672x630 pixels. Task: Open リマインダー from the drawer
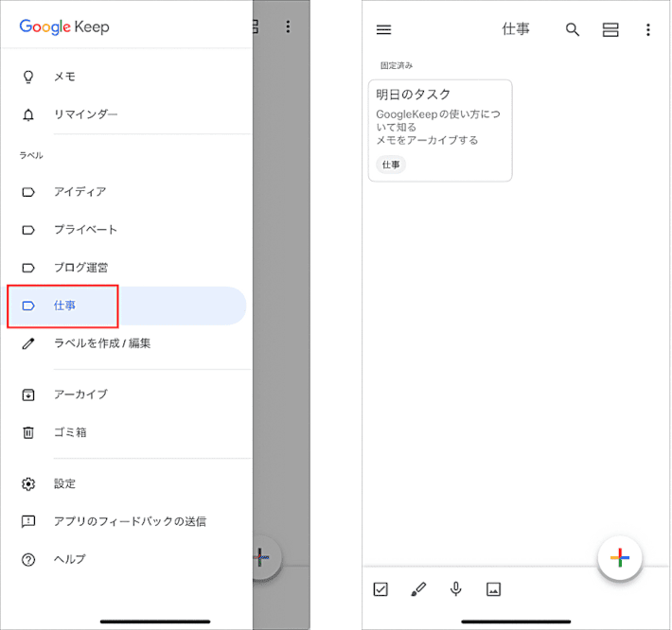coord(85,114)
